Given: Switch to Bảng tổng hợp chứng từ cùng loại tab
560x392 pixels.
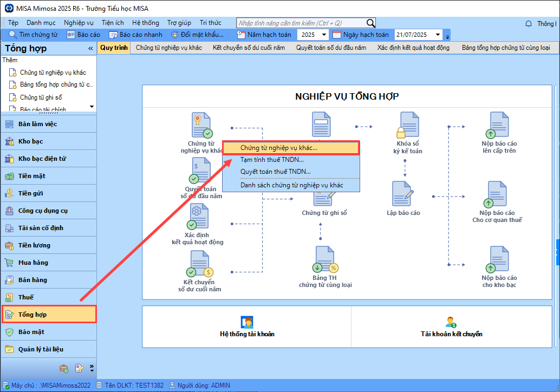Looking at the screenshot, I should click(506, 48).
